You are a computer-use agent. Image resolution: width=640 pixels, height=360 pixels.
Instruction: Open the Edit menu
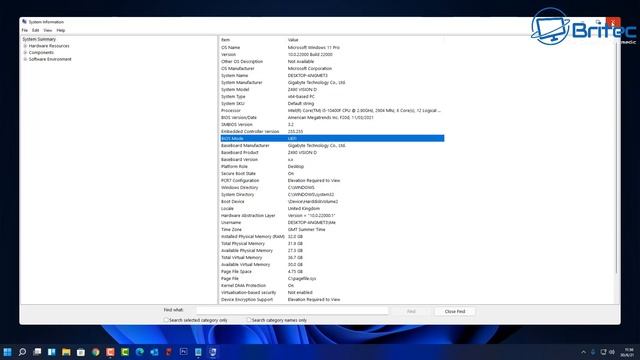pyautogui.click(x=36, y=30)
